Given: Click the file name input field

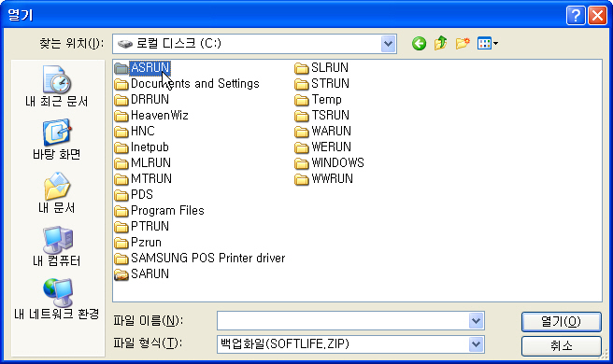Looking at the screenshot, I should pyautogui.click(x=343, y=321).
